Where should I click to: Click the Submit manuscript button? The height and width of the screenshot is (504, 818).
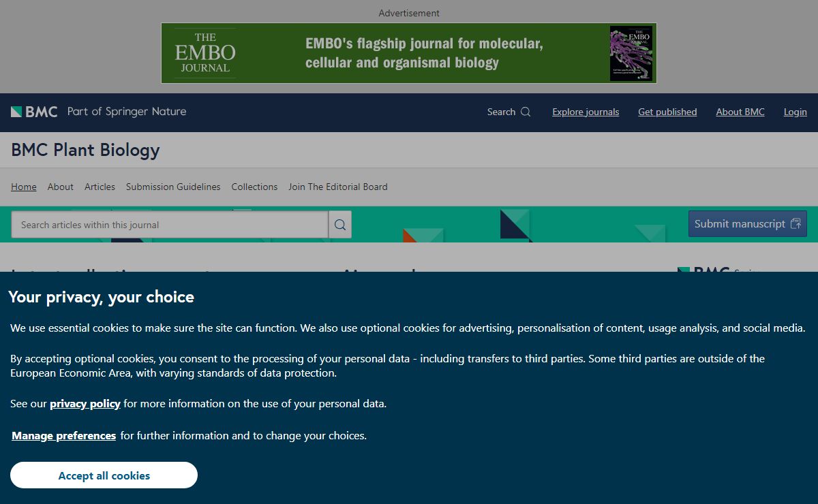pyautogui.click(x=748, y=224)
